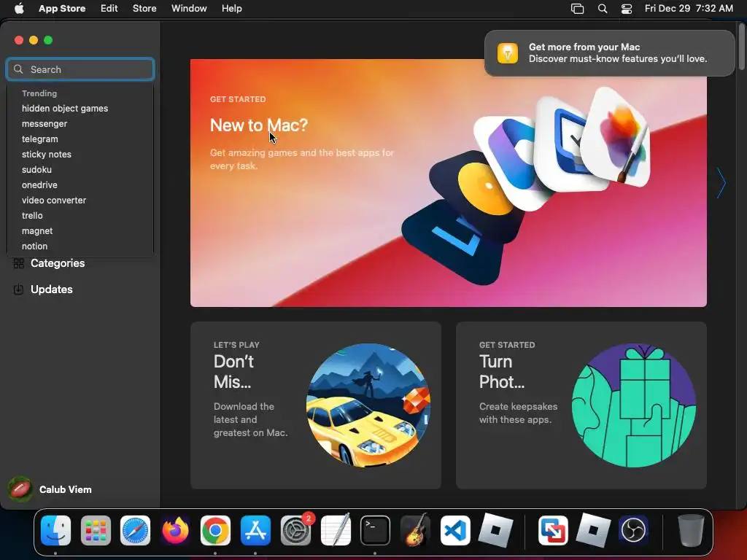Launch Visual Studio Code from the dock

pyautogui.click(x=455, y=530)
